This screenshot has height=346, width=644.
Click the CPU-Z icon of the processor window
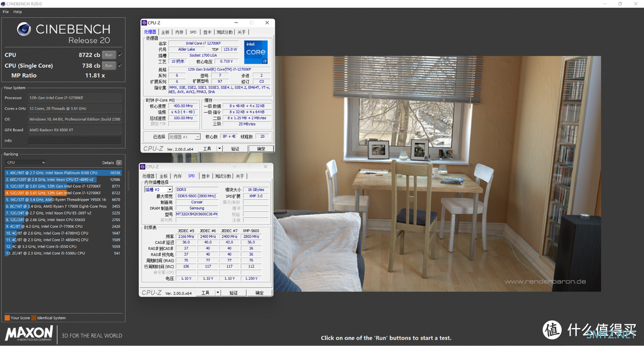click(x=144, y=23)
